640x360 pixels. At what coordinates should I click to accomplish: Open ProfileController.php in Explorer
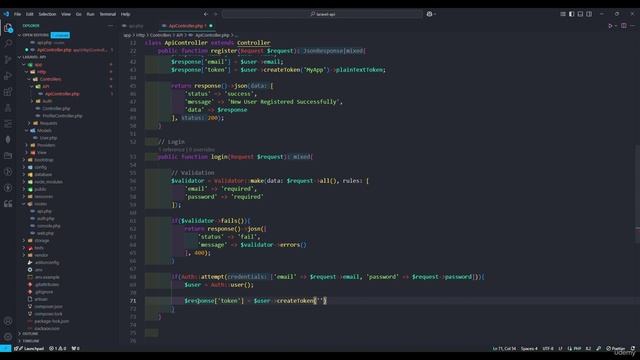click(x=62, y=116)
